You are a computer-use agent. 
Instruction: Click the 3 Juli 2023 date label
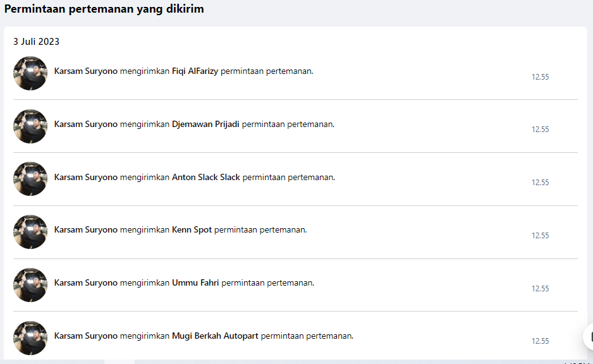(37, 42)
